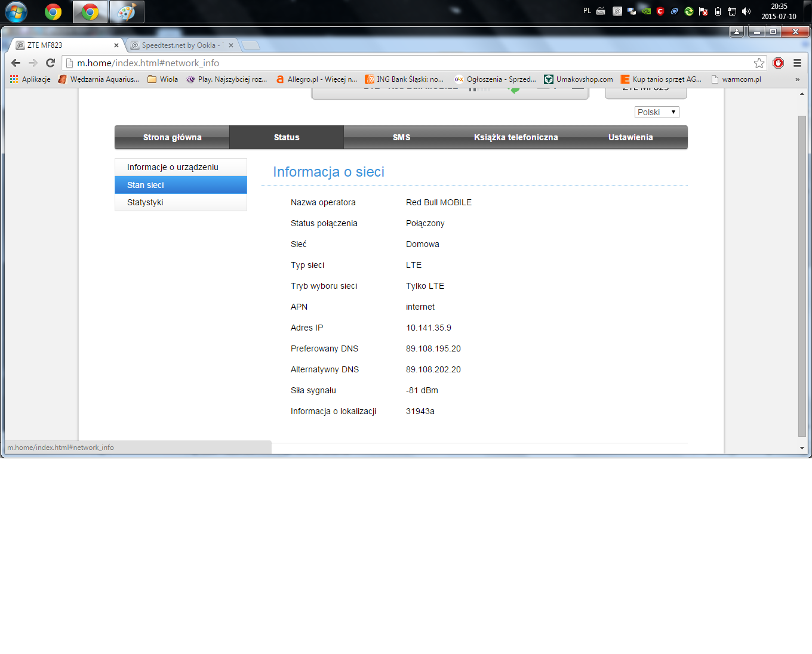This screenshot has width=812, height=654.
Task: Open the Chrome hamburger menu
Action: click(797, 63)
